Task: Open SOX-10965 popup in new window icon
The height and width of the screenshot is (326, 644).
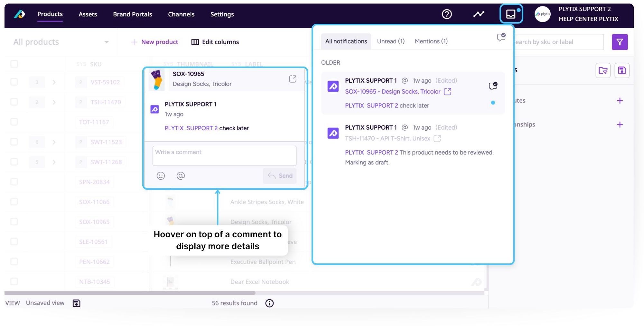Action: [x=293, y=79]
